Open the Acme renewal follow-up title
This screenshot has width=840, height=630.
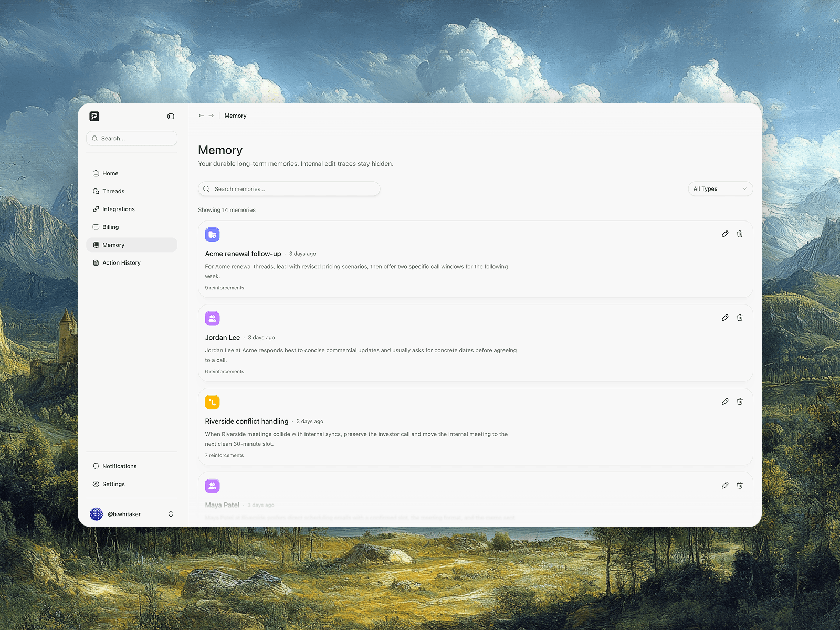click(x=243, y=254)
